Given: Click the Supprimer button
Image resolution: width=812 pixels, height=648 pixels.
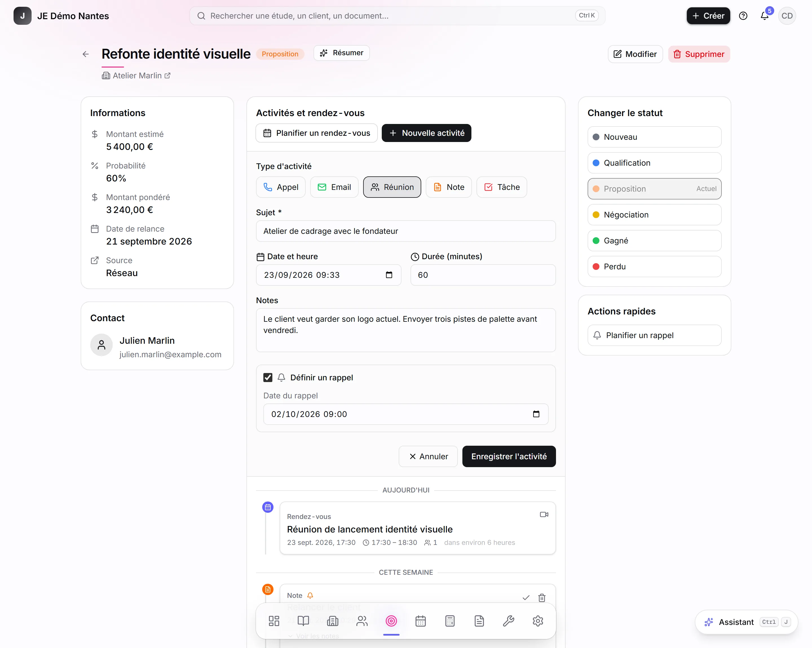Looking at the screenshot, I should pos(700,54).
